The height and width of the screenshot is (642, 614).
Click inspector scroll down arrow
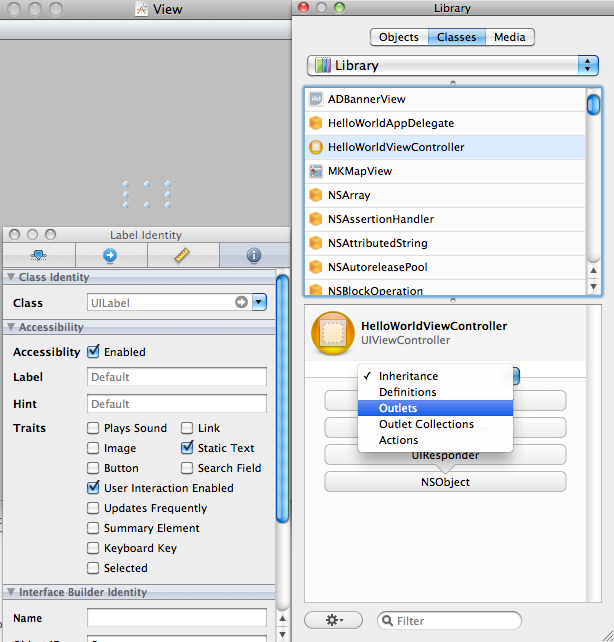click(282, 634)
